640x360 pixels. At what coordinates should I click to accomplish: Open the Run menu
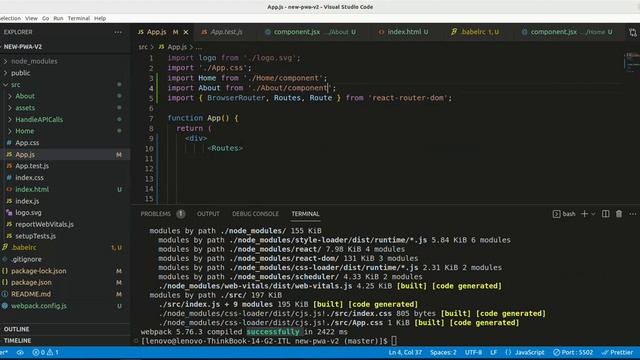click(x=58, y=18)
